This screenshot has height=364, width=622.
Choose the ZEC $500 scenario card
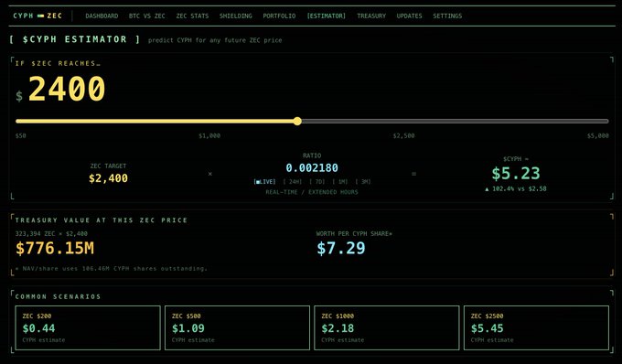point(237,328)
